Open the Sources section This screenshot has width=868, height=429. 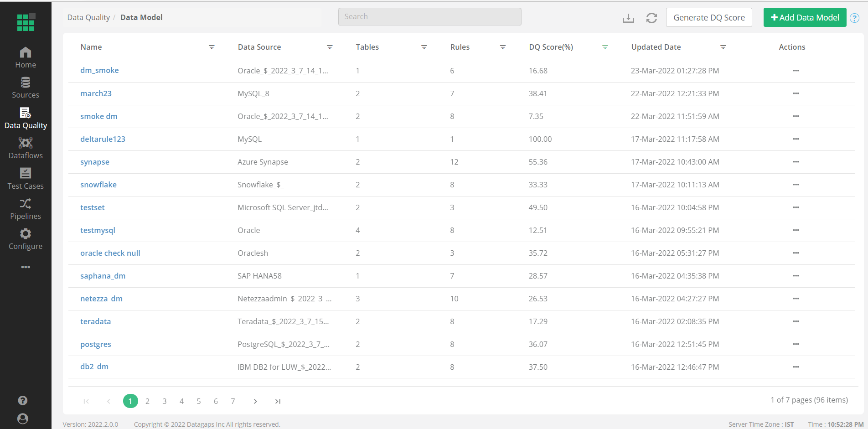coord(26,87)
